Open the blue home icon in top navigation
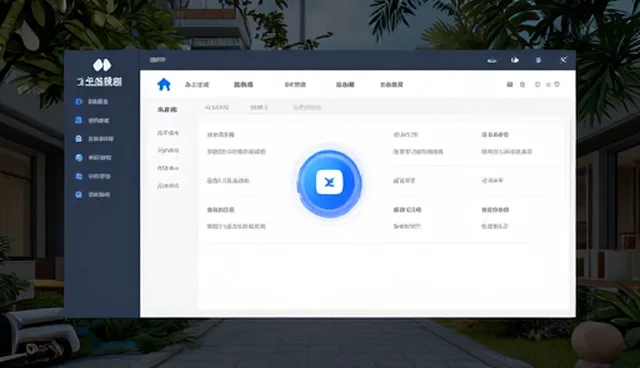The width and height of the screenshot is (640, 368). 164,84
